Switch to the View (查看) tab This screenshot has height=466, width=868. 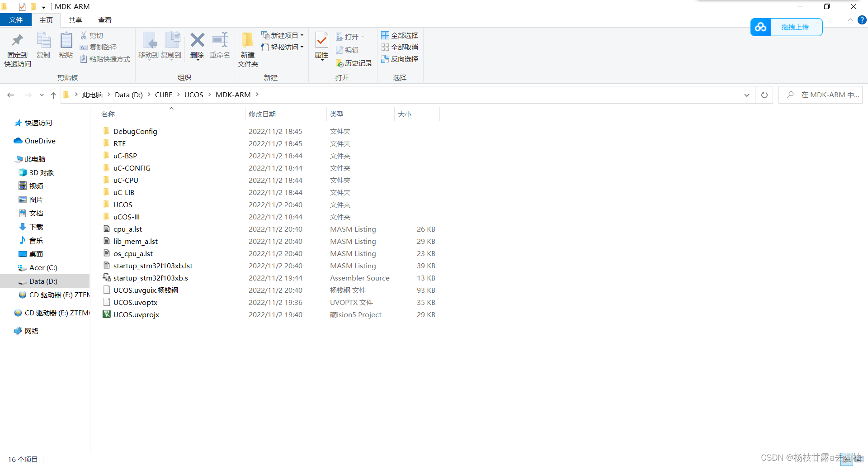105,20
